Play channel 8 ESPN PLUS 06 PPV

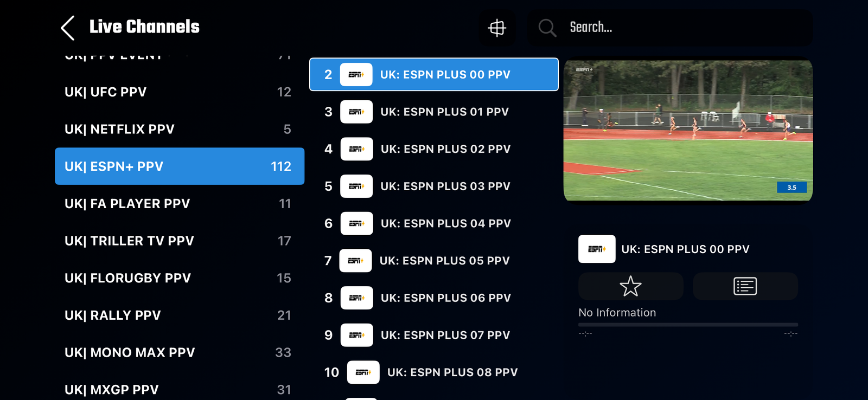coord(434,298)
